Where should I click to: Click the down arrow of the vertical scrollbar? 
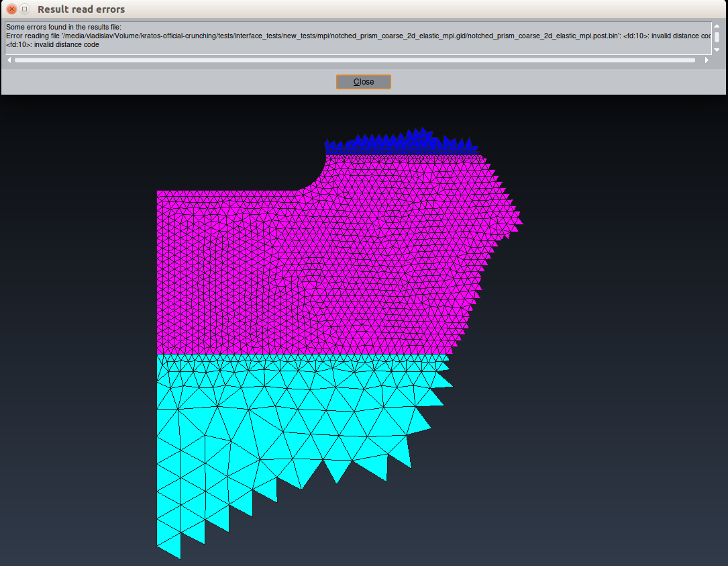coord(717,50)
